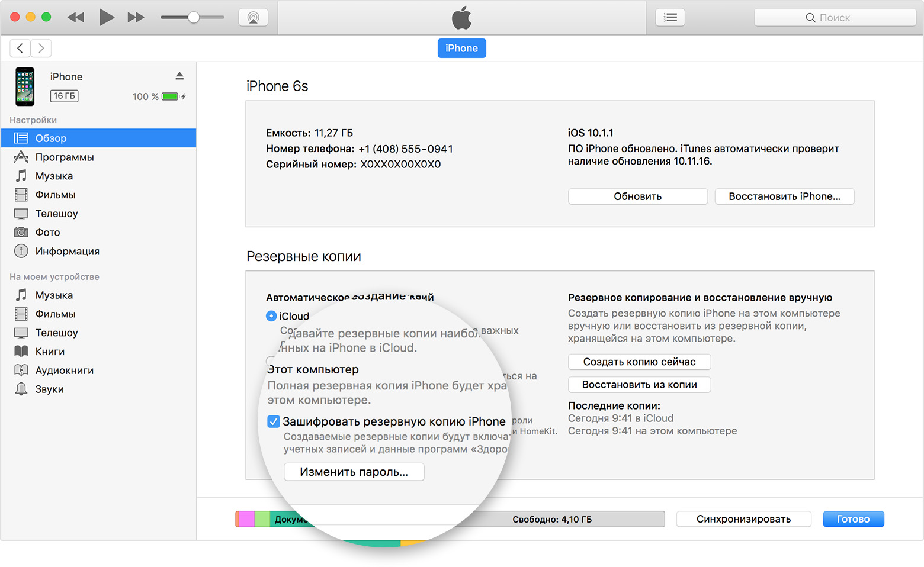Open Музыка under Настройки

(98, 176)
